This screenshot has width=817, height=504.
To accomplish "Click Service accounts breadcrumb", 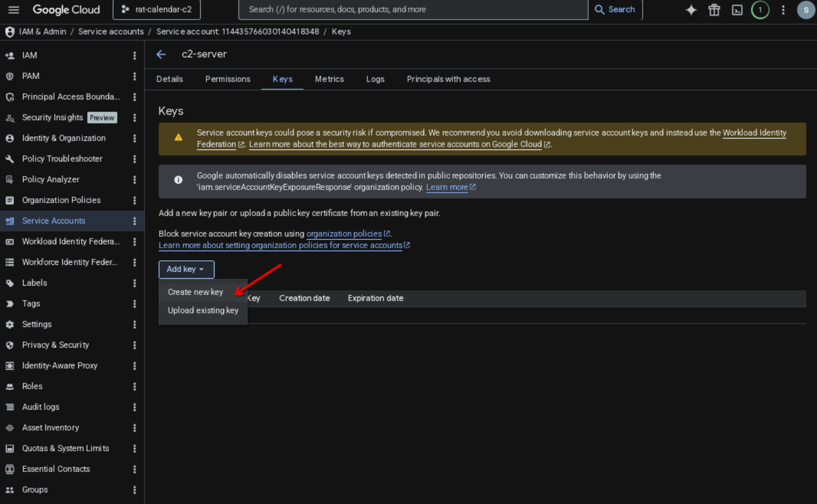I will click(111, 32).
